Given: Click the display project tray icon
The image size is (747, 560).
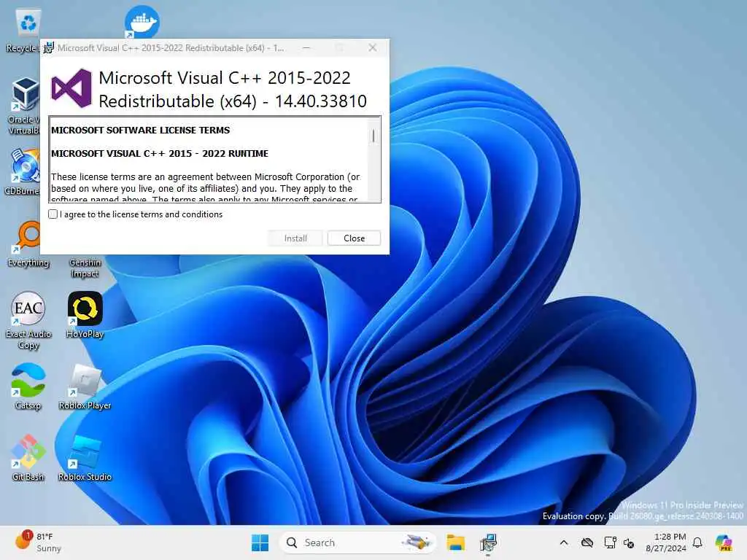Looking at the screenshot, I should point(610,542).
